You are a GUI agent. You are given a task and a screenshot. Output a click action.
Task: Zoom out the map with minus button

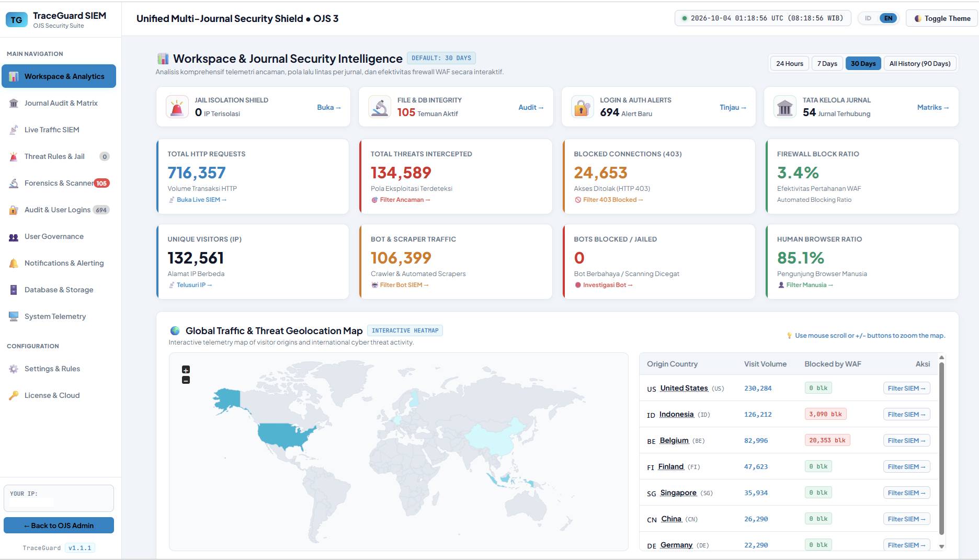tap(186, 380)
